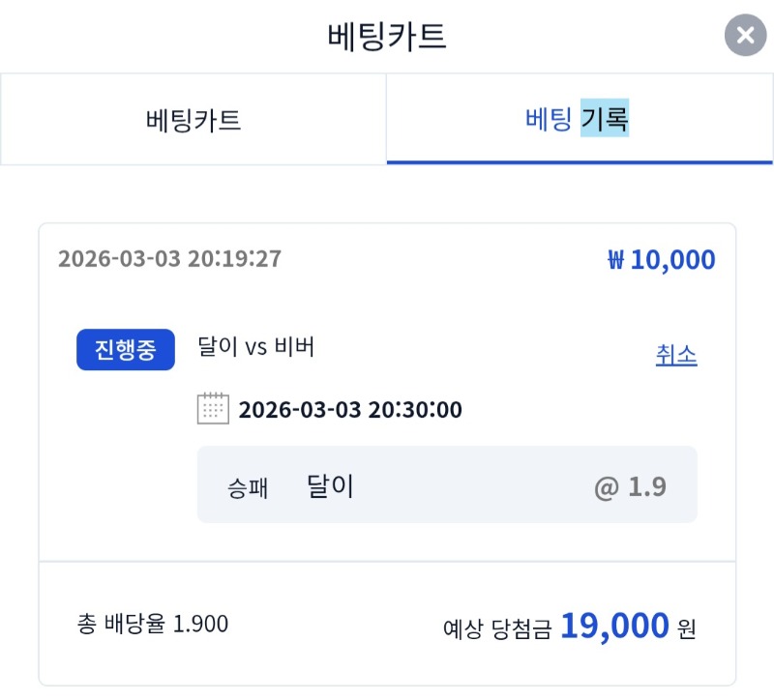Image resolution: width=774 pixels, height=700 pixels.
Task: Switch to the 베팅카트 tab
Action: tap(193, 121)
